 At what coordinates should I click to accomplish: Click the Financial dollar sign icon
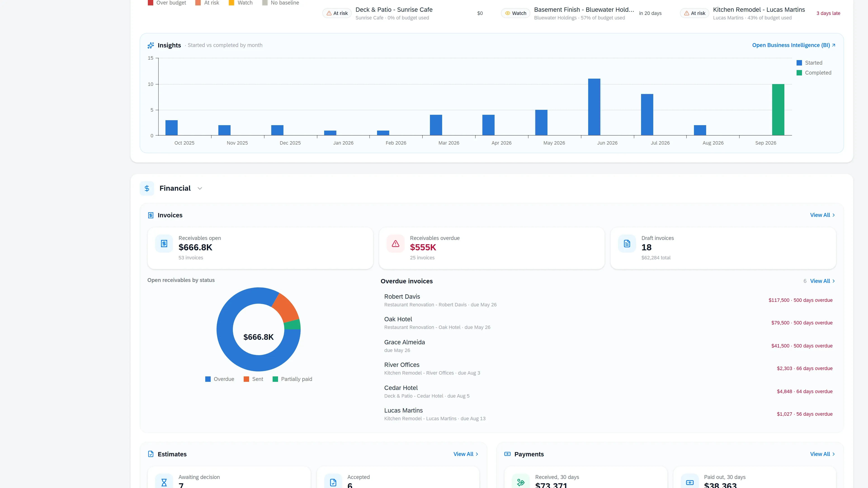pos(147,189)
